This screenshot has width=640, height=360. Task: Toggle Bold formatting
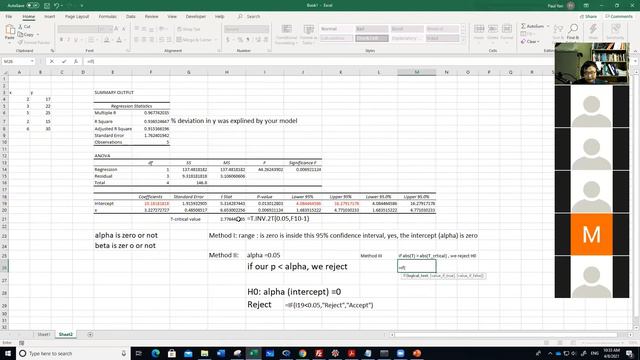click(61, 40)
